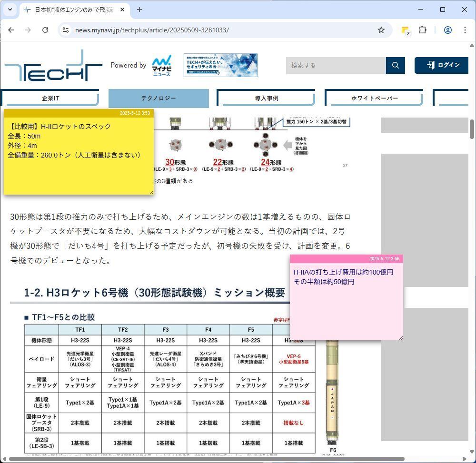Submit search with the magnifier button
The height and width of the screenshot is (463, 476).
click(395, 65)
